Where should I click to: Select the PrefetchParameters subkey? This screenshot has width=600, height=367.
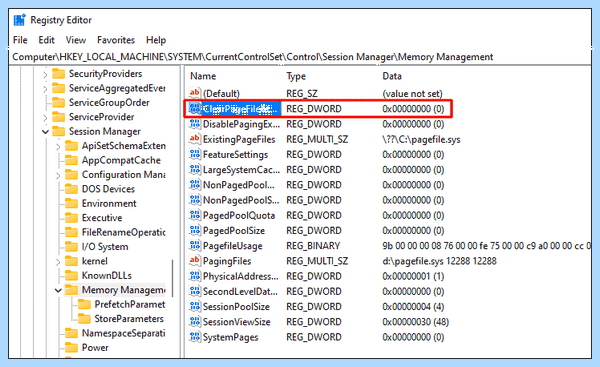coord(130,304)
